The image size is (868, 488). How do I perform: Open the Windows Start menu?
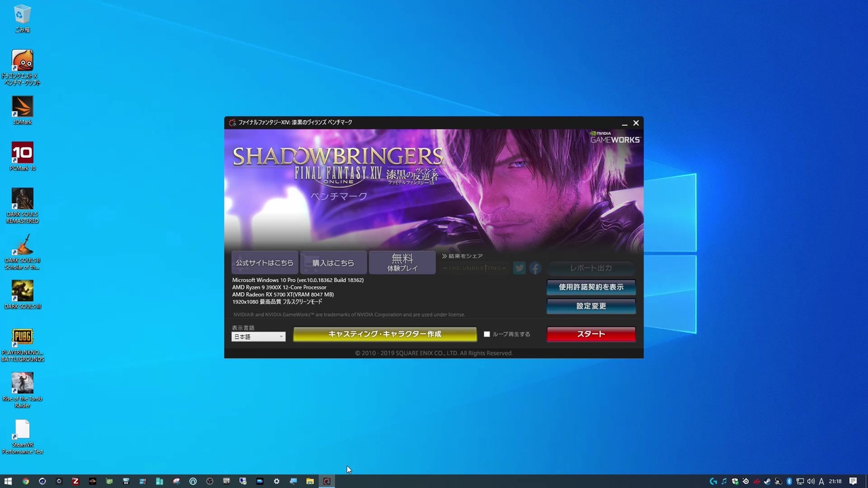(8, 481)
